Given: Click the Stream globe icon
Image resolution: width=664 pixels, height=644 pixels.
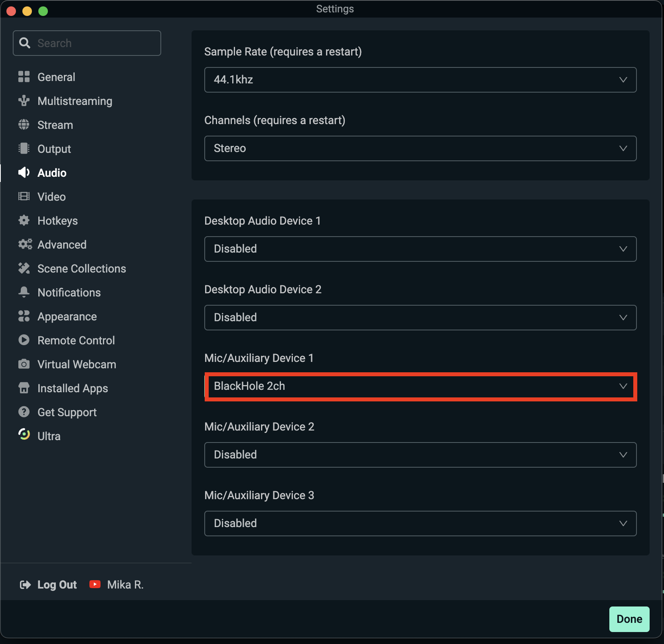Looking at the screenshot, I should point(24,124).
